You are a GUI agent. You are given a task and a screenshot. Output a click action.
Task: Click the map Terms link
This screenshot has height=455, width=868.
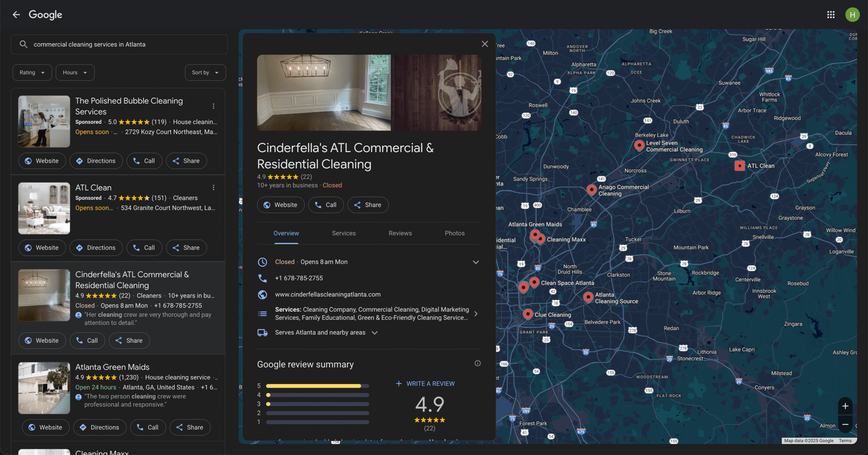[845, 441]
